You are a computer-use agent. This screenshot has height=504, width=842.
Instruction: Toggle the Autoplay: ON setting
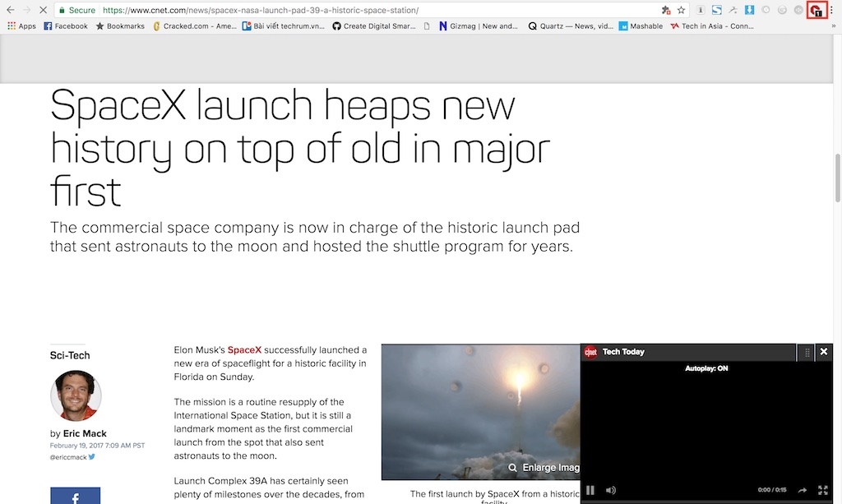point(706,368)
